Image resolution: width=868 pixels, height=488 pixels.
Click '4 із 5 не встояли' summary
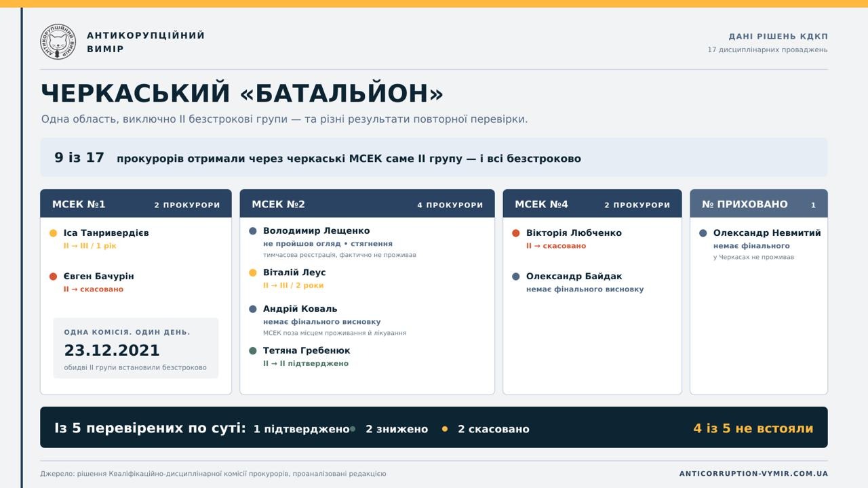tap(753, 428)
